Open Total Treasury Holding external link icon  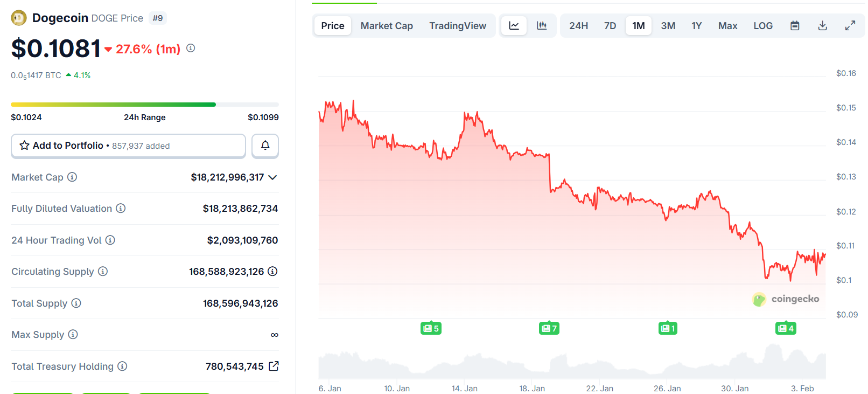[274, 366]
